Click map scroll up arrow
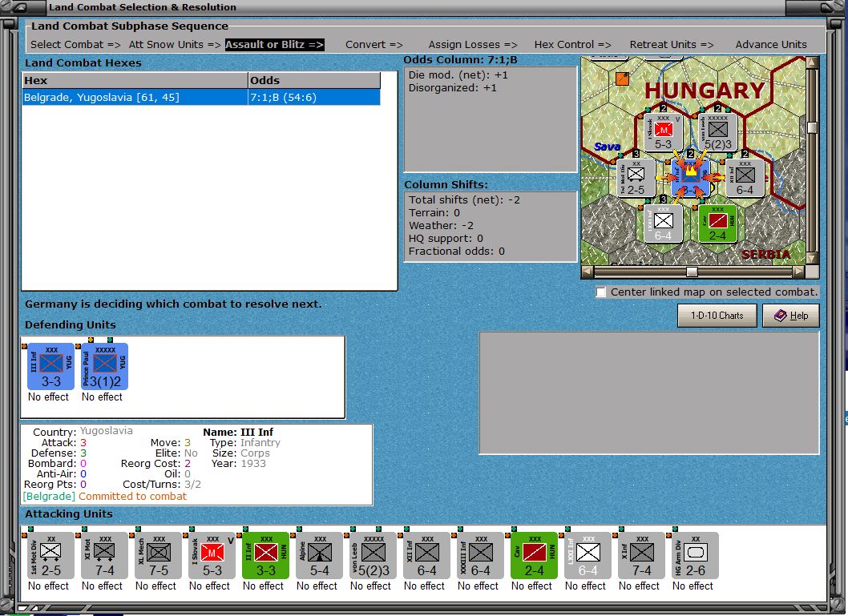This screenshot has width=848, height=616. 812,62
